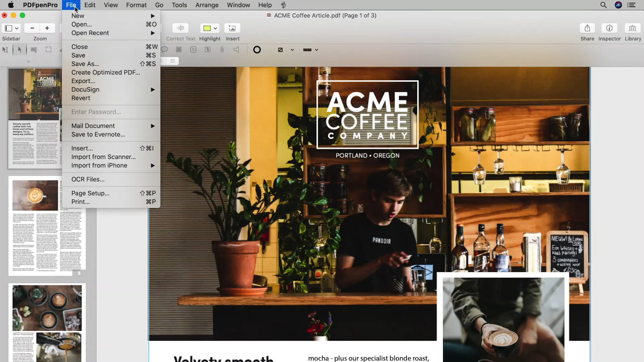This screenshot has width=644, height=362.
Task: Select Import from Scanner…
Action: point(111,157)
